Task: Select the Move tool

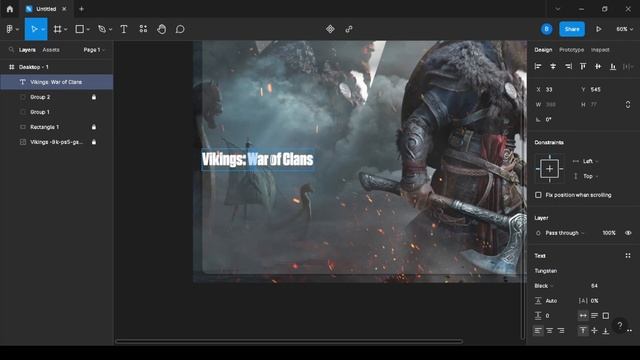Action: (x=34, y=29)
